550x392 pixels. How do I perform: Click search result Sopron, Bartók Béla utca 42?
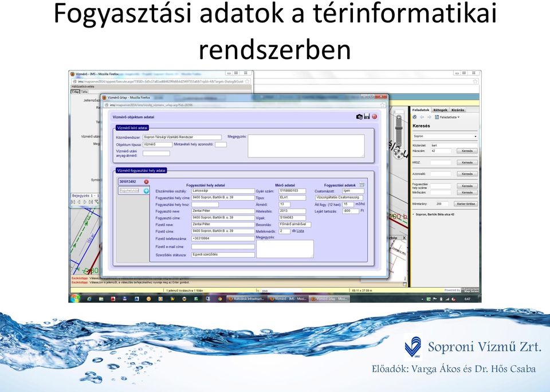[x=435, y=214]
